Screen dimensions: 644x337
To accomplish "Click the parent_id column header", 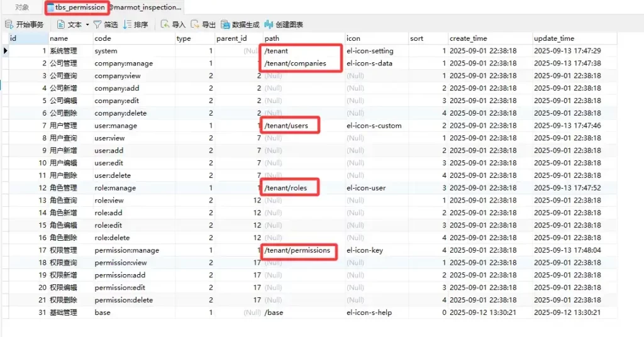I will pos(231,38).
